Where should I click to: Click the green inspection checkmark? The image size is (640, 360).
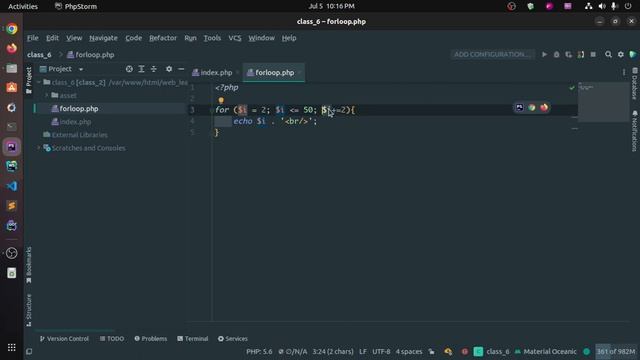(572, 88)
